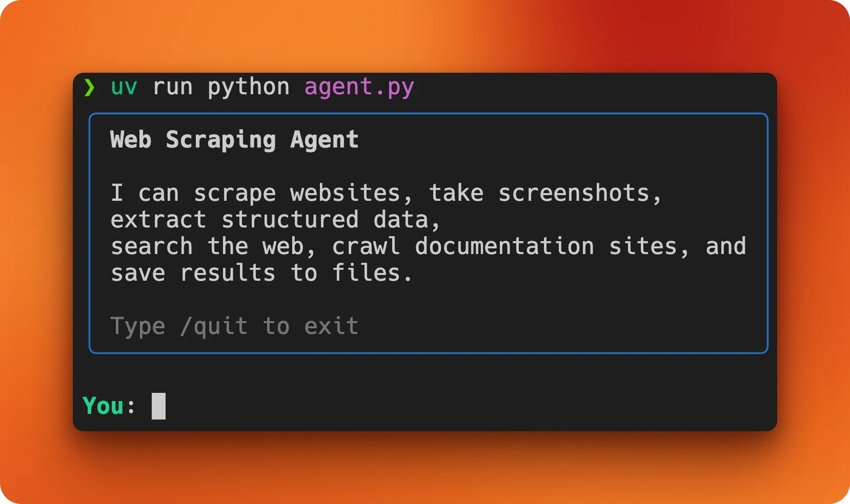Screen dimensions: 850x504
Task: Click the "uv" command word
Action: [124, 87]
